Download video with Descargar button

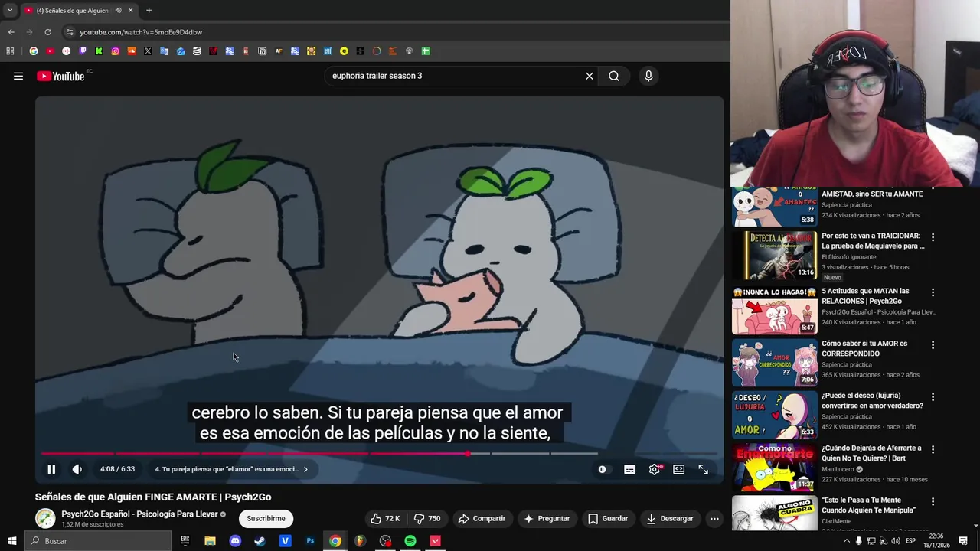point(669,518)
